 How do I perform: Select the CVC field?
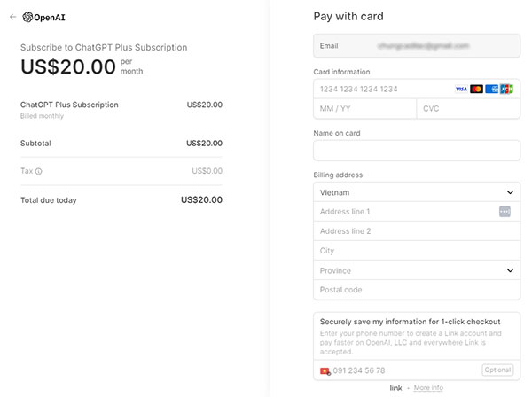pyautogui.click(x=468, y=109)
